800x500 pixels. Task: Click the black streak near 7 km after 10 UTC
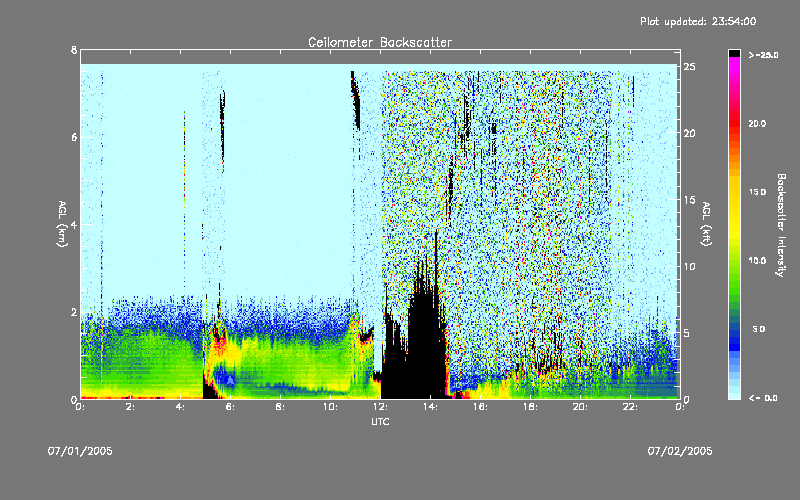(355, 99)
